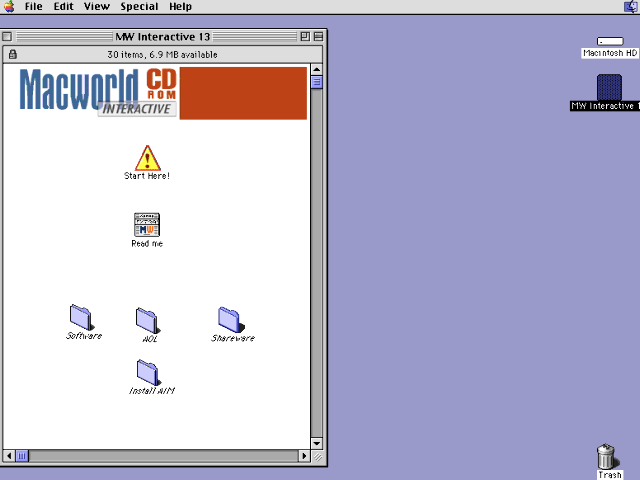Select the Shareware folder

coord(231,320)
